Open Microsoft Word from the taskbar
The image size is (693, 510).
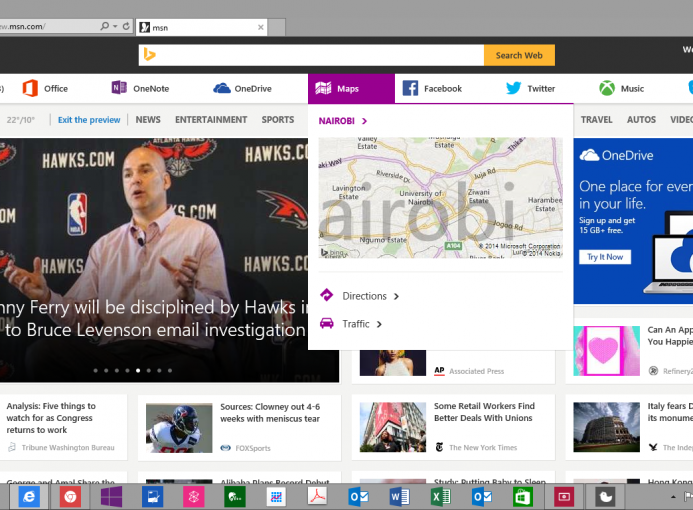click(x=397, y=496)
